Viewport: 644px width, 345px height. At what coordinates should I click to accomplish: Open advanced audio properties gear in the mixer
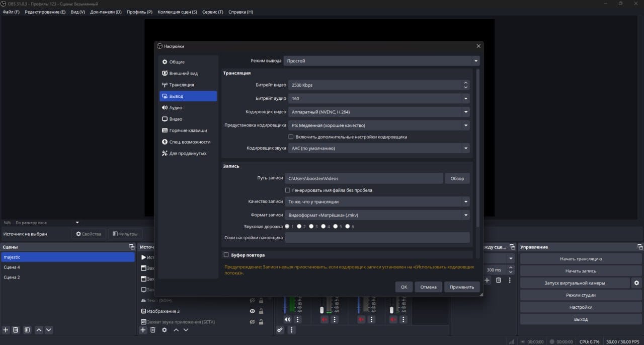pyautogui.click(x=280, y=330)
